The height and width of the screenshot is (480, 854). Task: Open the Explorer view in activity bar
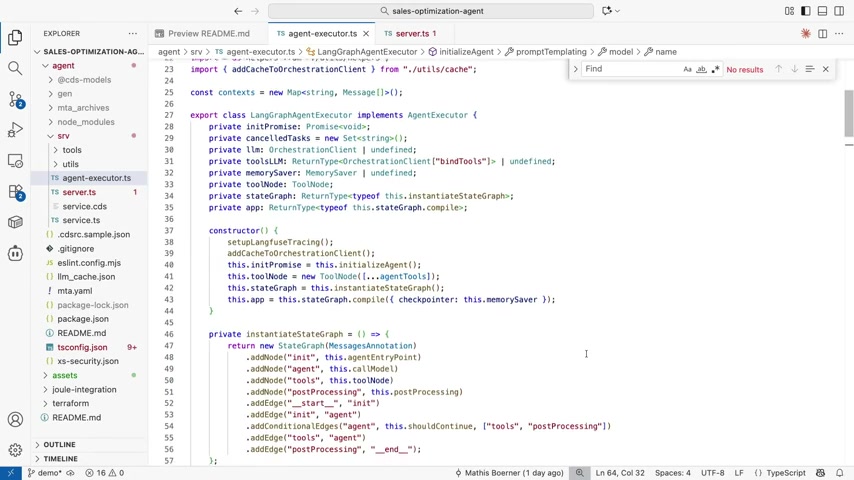15,37
